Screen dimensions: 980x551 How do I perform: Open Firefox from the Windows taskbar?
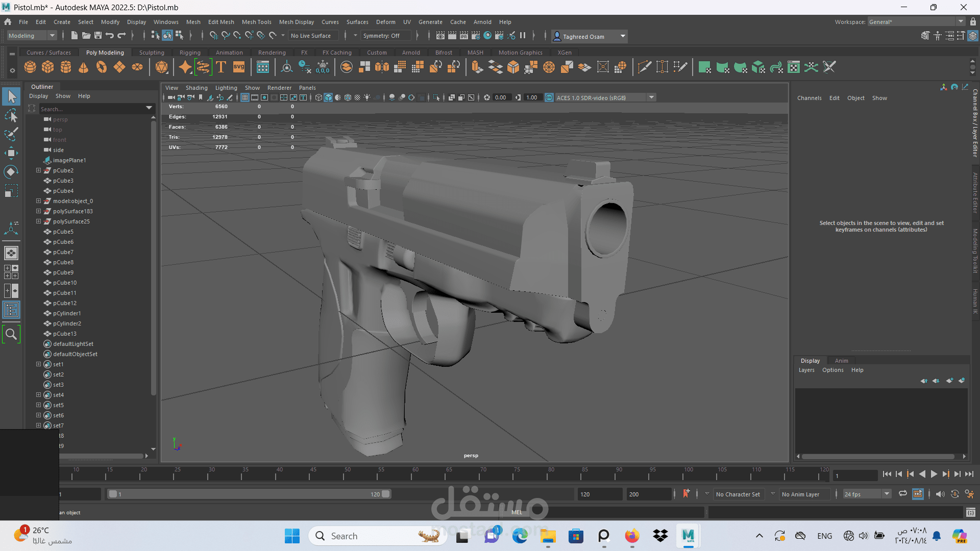(x=632, y=536)
